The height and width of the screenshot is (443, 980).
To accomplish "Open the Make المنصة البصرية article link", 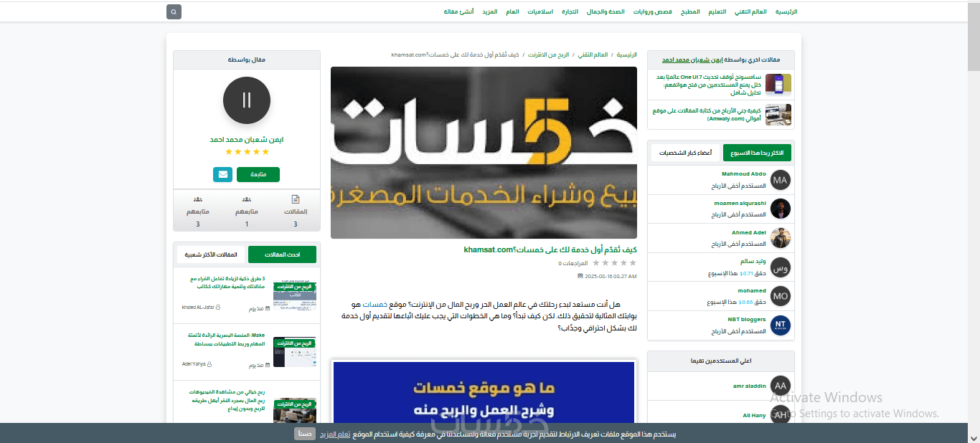I will pos(227,340).
